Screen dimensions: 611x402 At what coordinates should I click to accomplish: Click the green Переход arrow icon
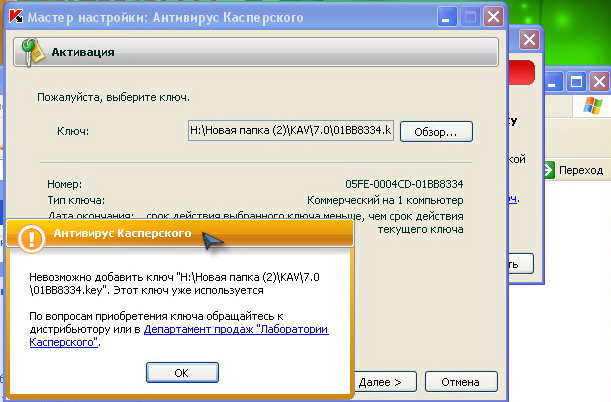coord(550,171)
